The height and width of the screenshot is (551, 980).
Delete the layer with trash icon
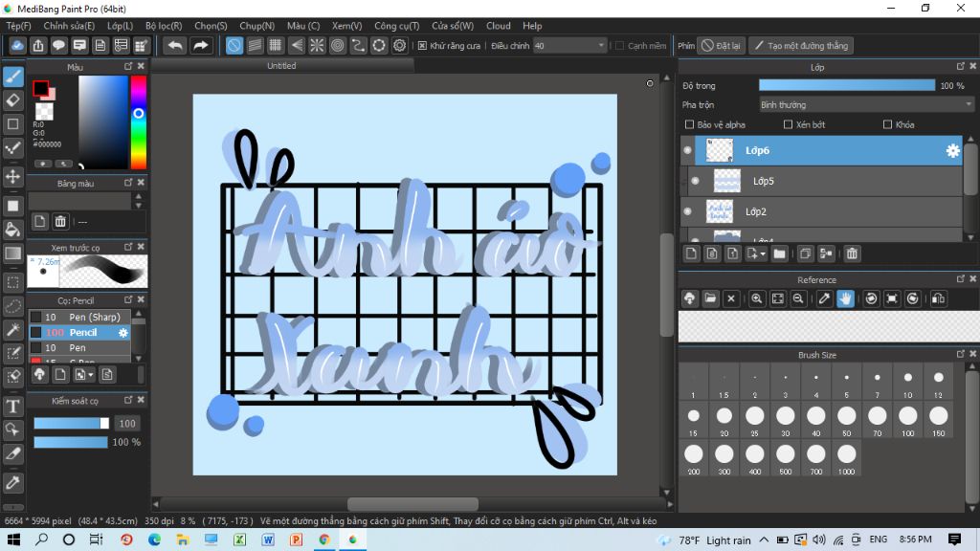point(852,253)
